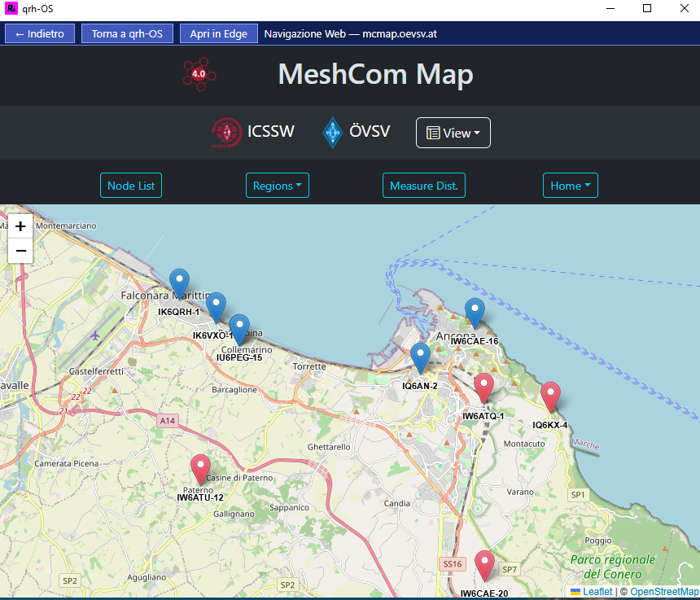Select the IQ6AN-2 blue map marker

pyautogui.click(x=420, y=358)
